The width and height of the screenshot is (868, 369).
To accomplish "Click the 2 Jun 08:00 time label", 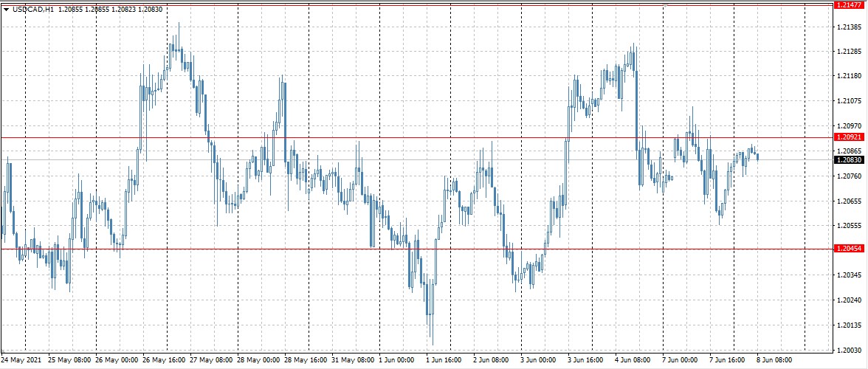I will 491,359.
